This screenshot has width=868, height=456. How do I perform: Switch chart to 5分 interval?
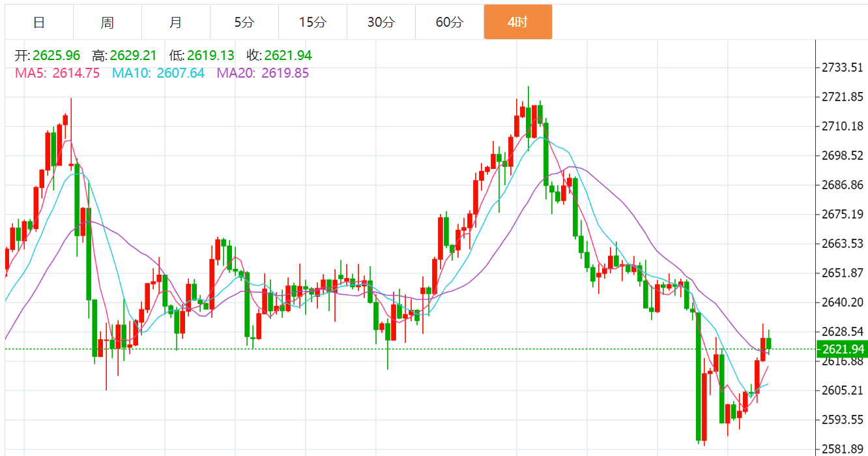coord(244,22)
